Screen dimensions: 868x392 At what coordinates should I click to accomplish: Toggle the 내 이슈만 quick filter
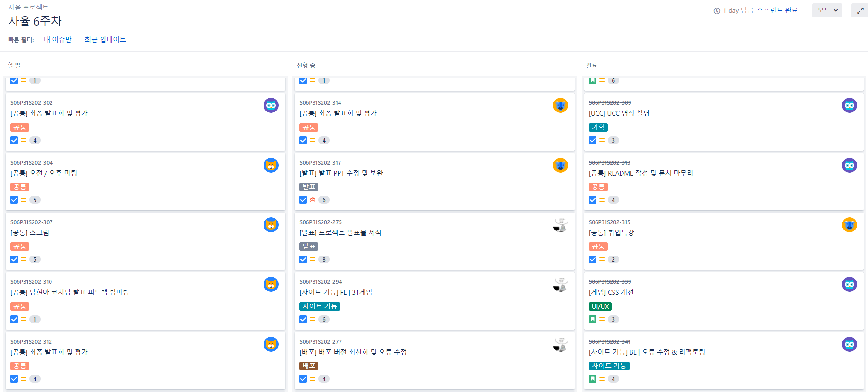(58, 39)
